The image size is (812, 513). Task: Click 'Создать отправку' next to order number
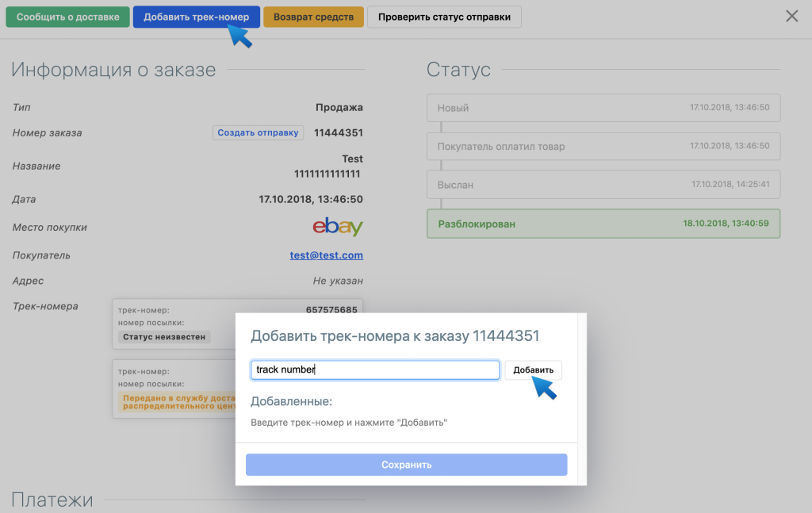[258, 132]
